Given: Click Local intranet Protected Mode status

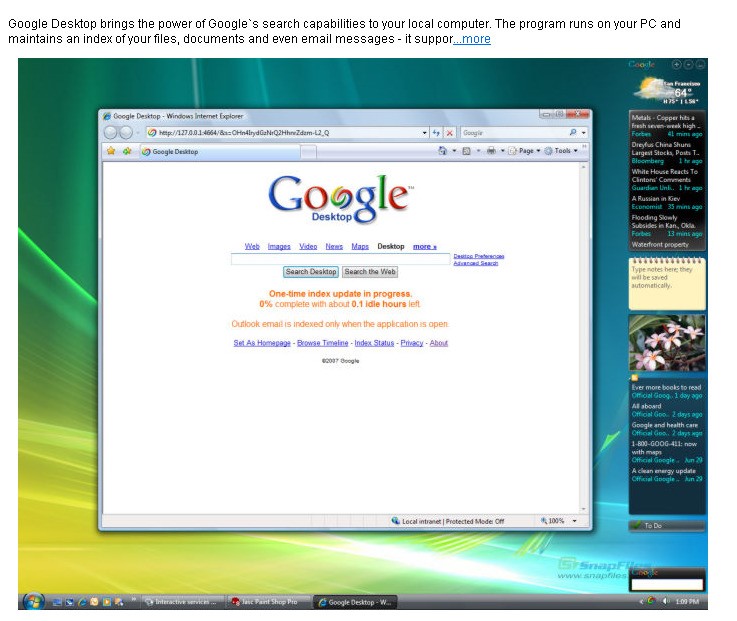Looking at the screenshot, I should [447, 521].
